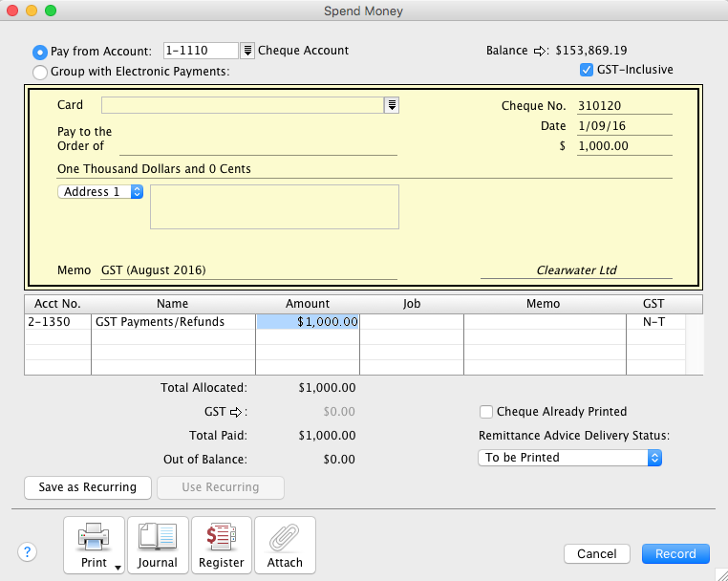728x581 pixels.
Task: Attach a document with paperclip icon
Action: [285, 545]
